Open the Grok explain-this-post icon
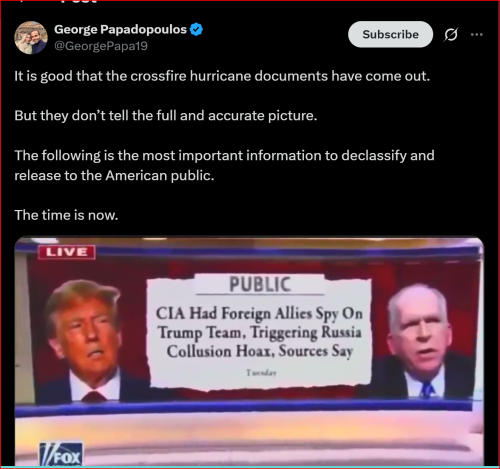500x469 pixels. (x=451, y=34)
